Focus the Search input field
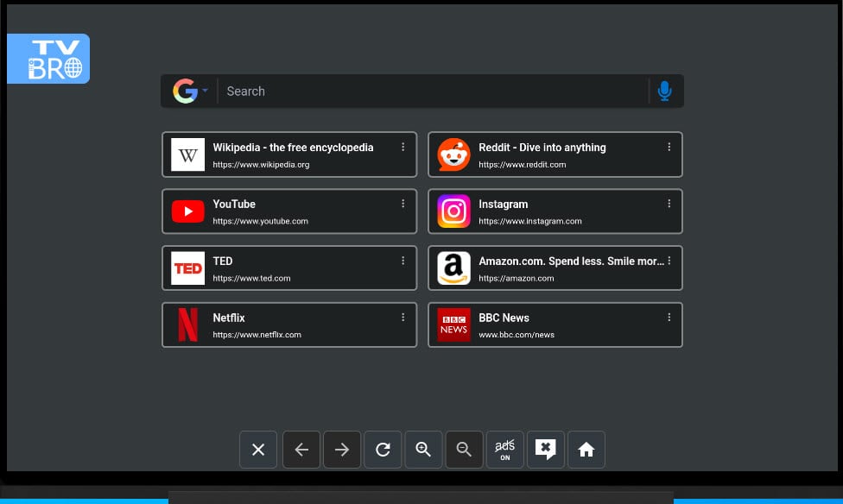This screenshot has height=504, width=843. [x=434, y=91]
